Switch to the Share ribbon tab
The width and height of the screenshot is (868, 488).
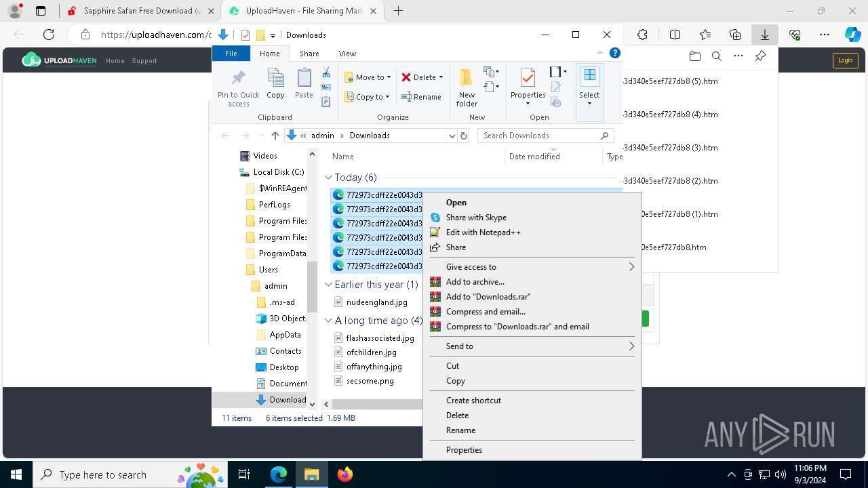coord(309,54)
